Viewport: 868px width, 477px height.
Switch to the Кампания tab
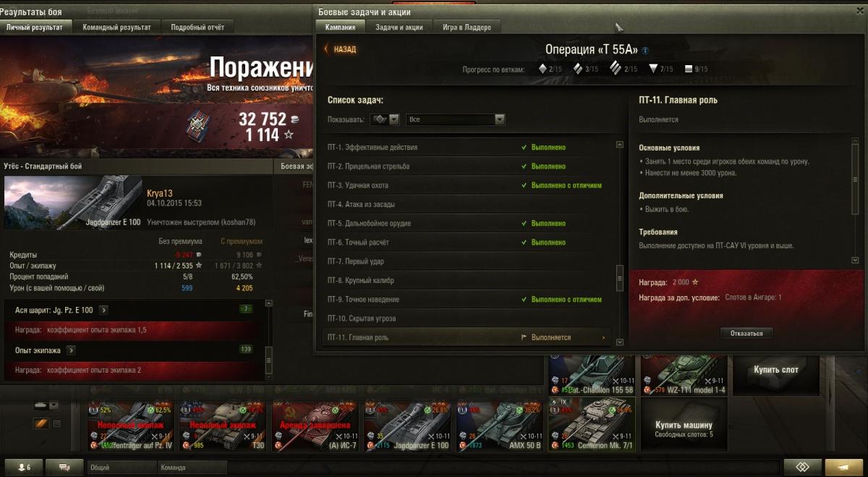coord(340,27)
